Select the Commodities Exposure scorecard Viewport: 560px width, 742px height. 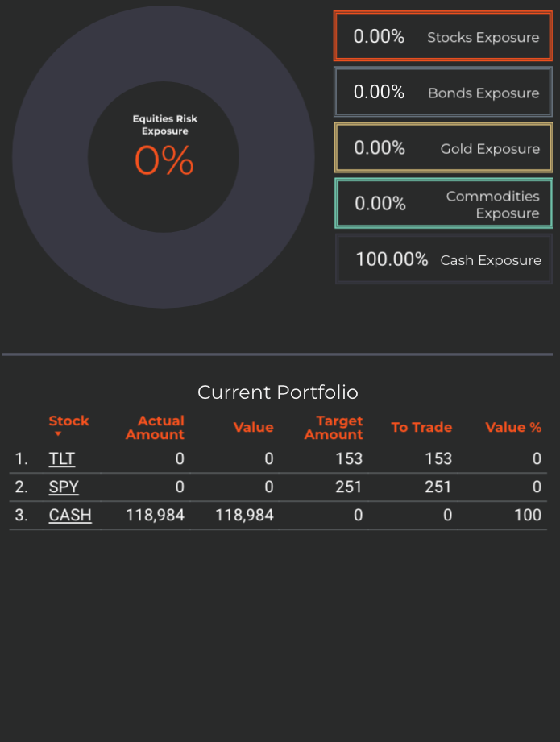coord(443,204)
